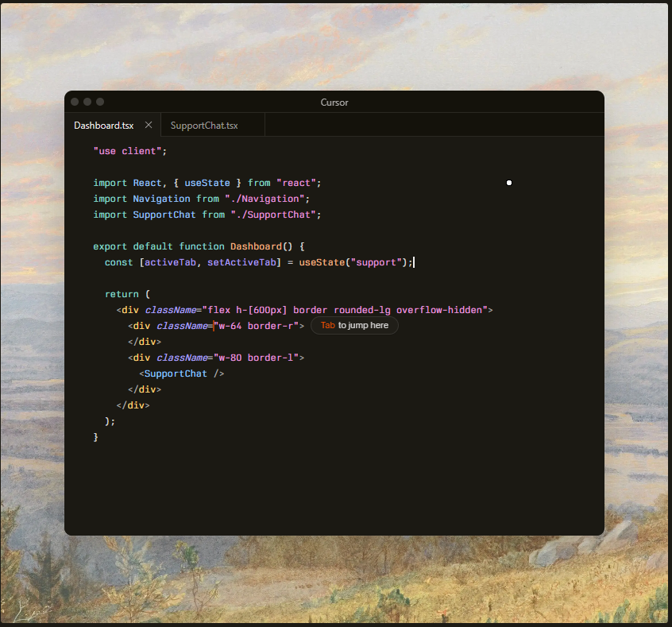Screen dimensions: 672x627
Task: Click the overflow-hidden class name
Action: (x=438, y=310)
